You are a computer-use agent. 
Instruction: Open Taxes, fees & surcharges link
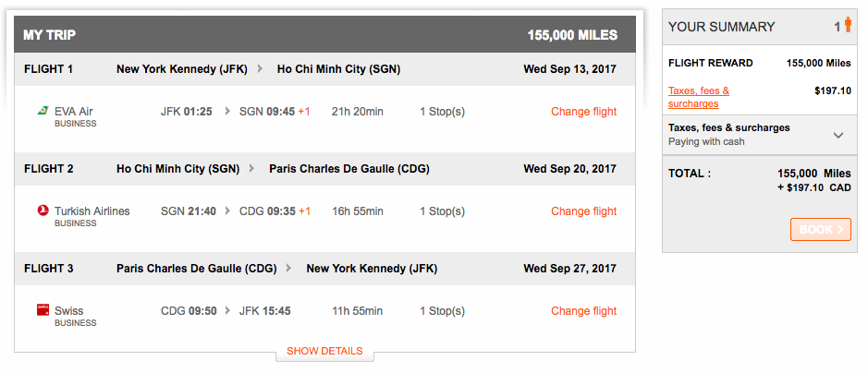699,97
